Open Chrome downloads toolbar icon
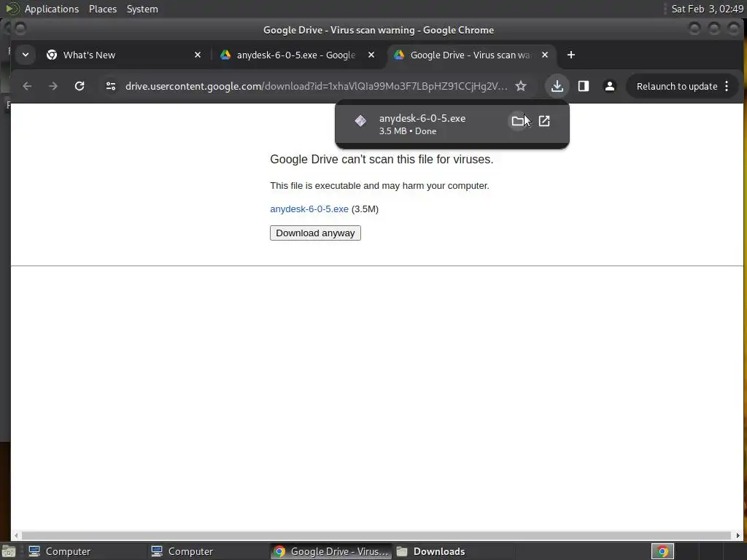Screen dimensions: 747x560 tap(557, 86)
